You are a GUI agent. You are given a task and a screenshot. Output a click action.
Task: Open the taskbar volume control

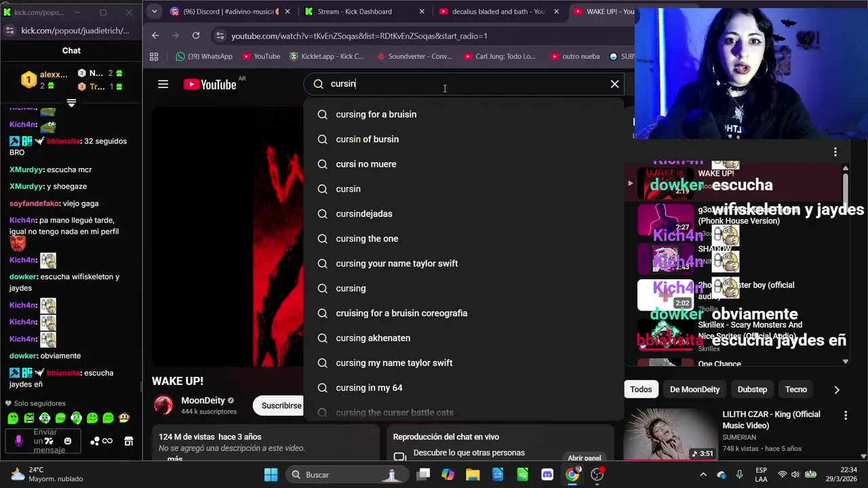pos(796,474)
